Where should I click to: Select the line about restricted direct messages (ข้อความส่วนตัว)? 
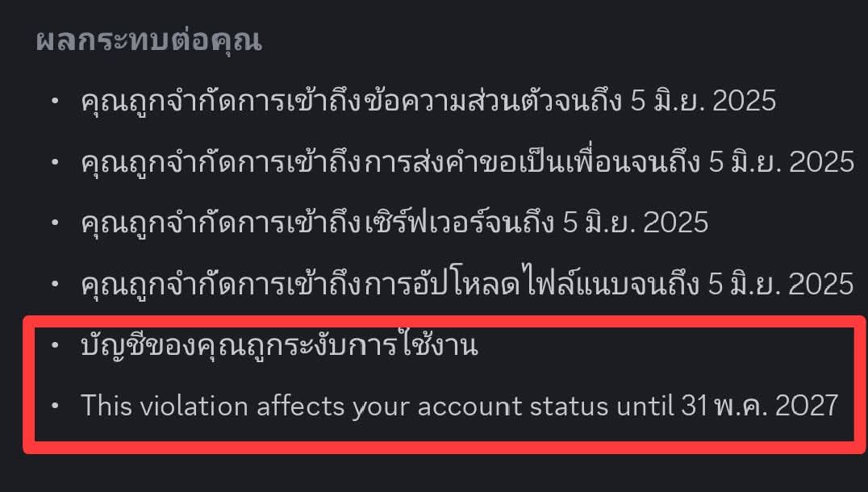tap(428, 101)
